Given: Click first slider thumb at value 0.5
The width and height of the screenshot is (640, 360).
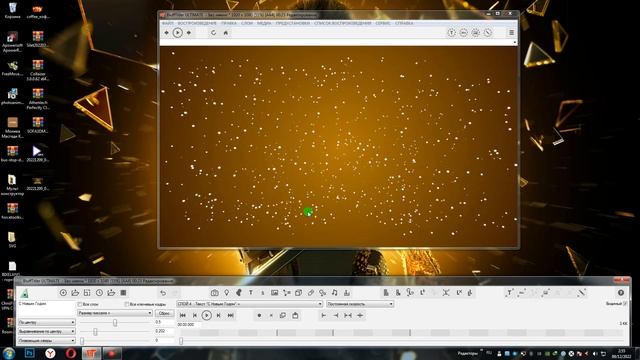Looking at the screenshot, I should click(115, 322).
